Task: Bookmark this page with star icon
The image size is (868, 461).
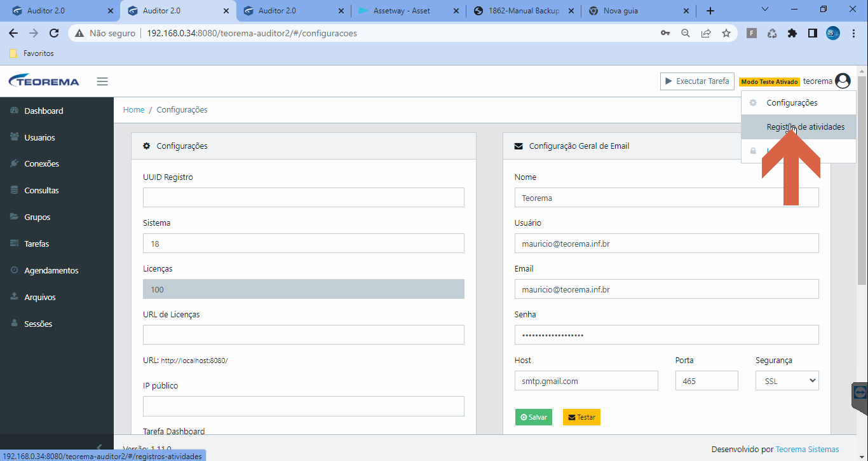Action: click(726, 33)
